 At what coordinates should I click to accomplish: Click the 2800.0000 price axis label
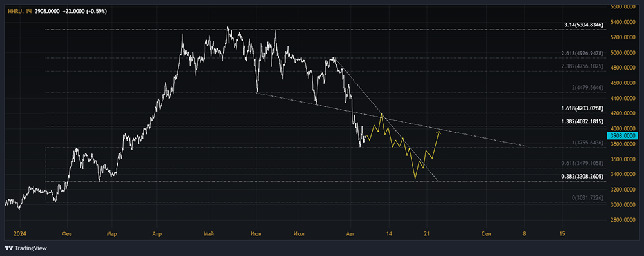point(623,220)
